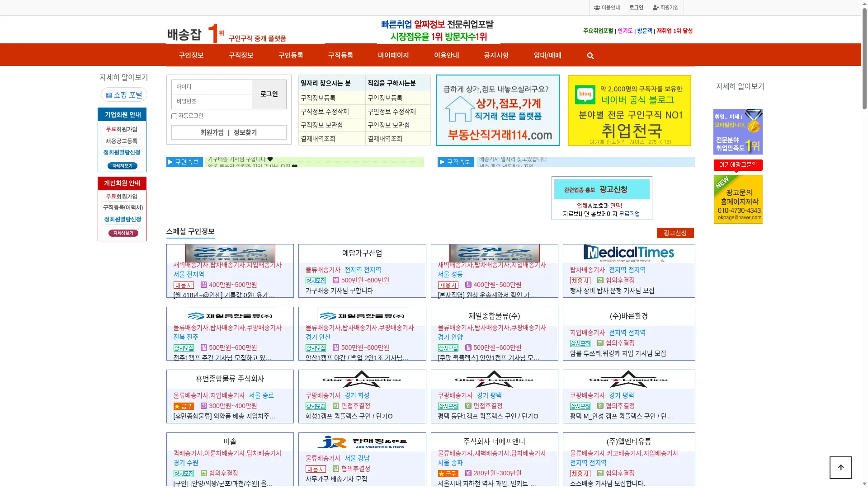Open 화성1캠프 퀵플렉스 구인 listing
This screenshot has width=868, height=488.
click(x=349, y=416)
